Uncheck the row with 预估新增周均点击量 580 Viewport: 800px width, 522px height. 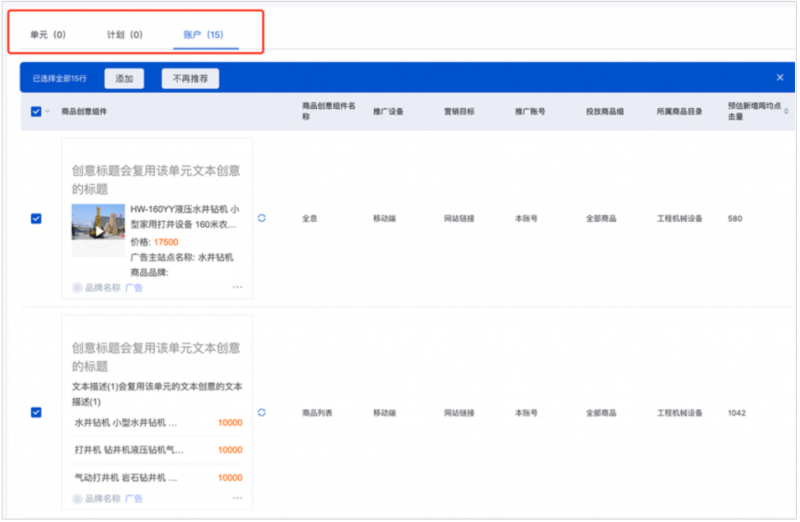tap(36, 218)
